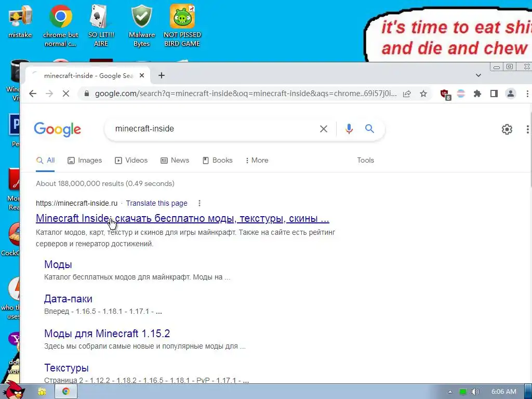Switch to the News tab
The height and width of the screenshot is (399, 532).
coord(175,161)
